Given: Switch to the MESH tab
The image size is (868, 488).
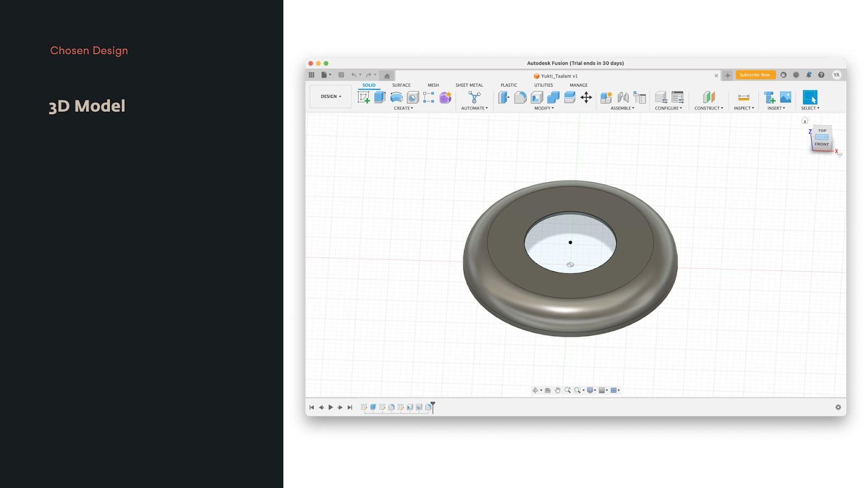Looking at the screenshot, I should (433, 85).
